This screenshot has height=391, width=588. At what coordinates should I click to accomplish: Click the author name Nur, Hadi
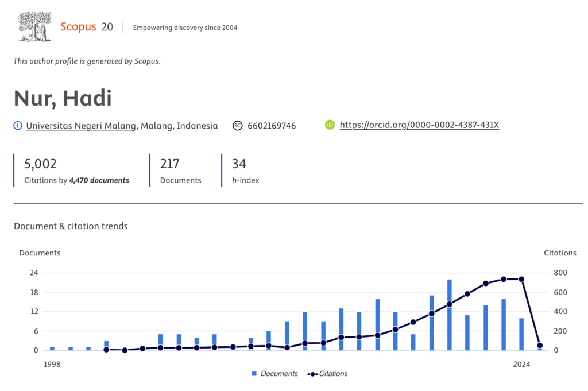pos(63,99)
